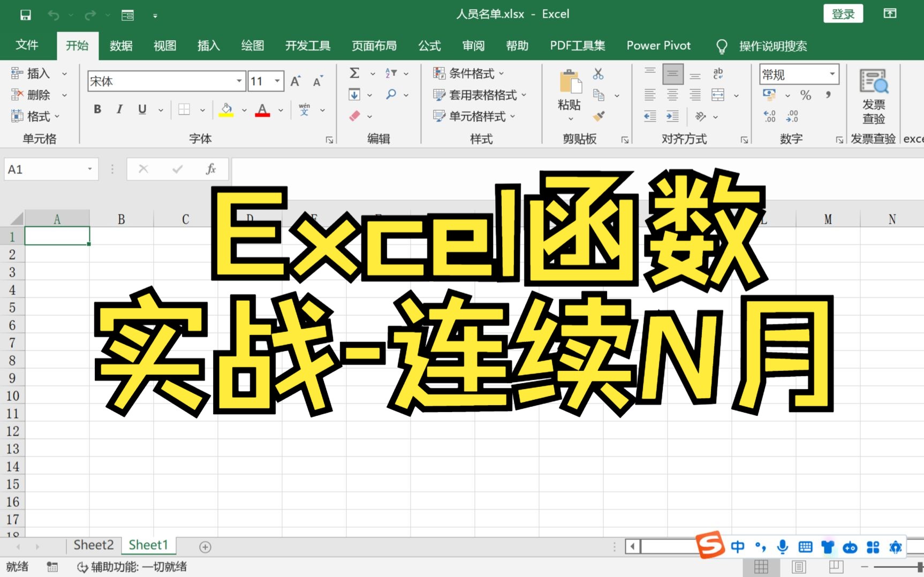This screenshot has height=577, width=924.
Task: Click the Sogou microphone voice input icon
Action: [x=782, y=547]
